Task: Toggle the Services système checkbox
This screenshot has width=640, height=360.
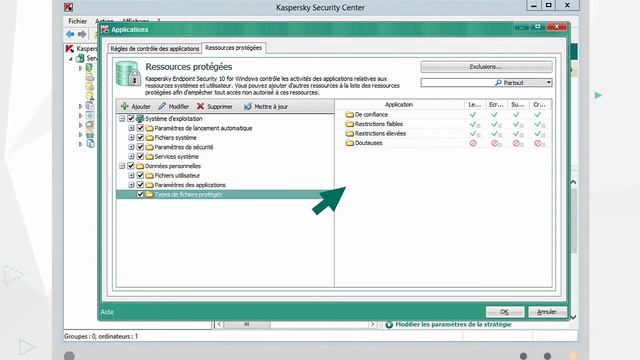Action: tap(140, 156)
